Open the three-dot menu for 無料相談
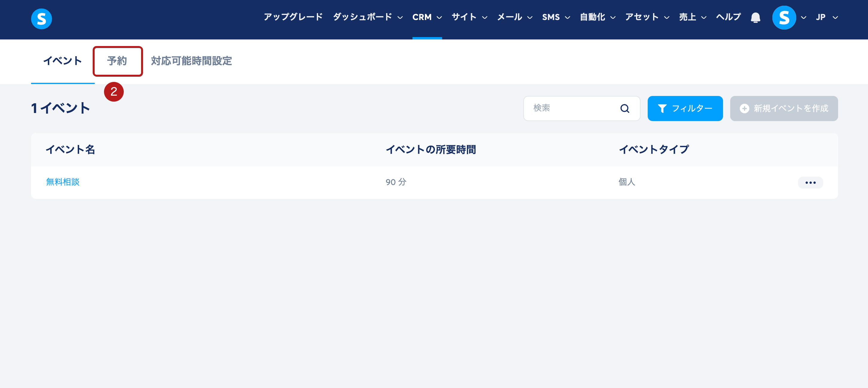868x388 pixels. (x=810, y=182)
